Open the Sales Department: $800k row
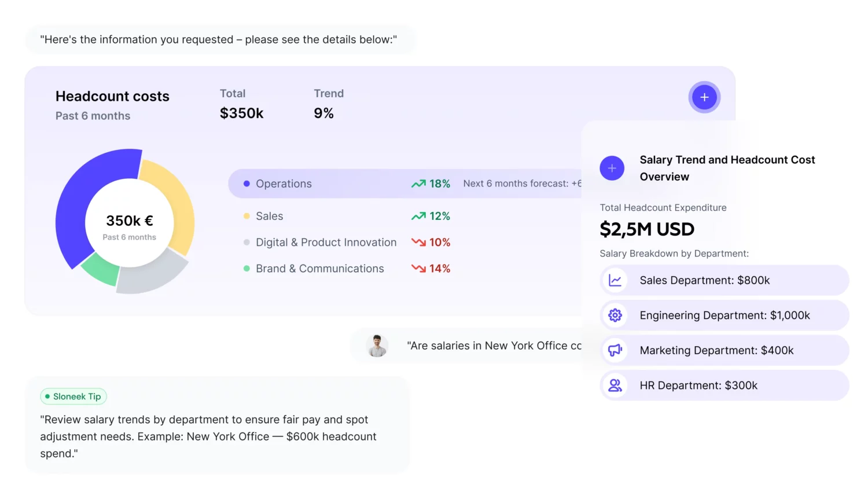The image size is (868, 499). pos(723,281)
